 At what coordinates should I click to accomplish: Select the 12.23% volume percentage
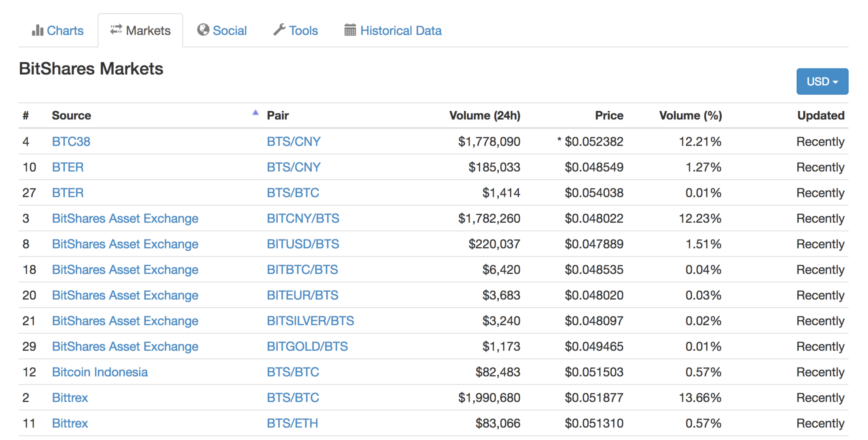click(x=700, y=218)
